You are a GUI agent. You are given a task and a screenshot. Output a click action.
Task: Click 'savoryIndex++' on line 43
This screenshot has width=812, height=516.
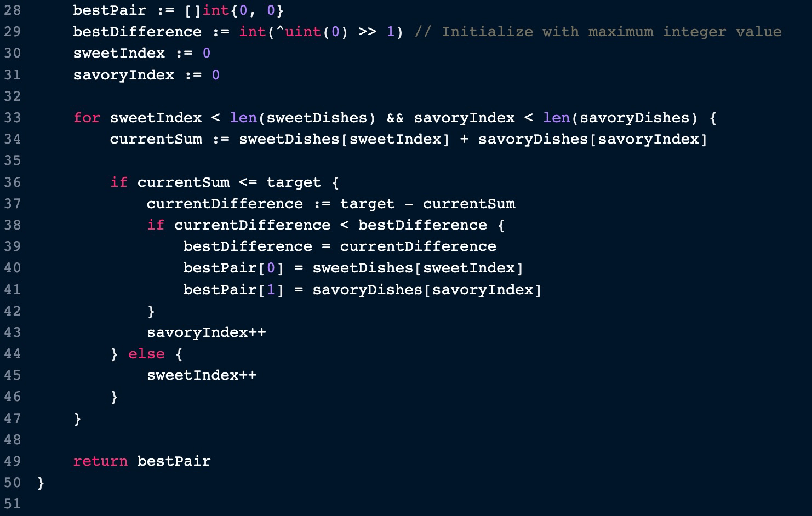[x=206, y=332]
